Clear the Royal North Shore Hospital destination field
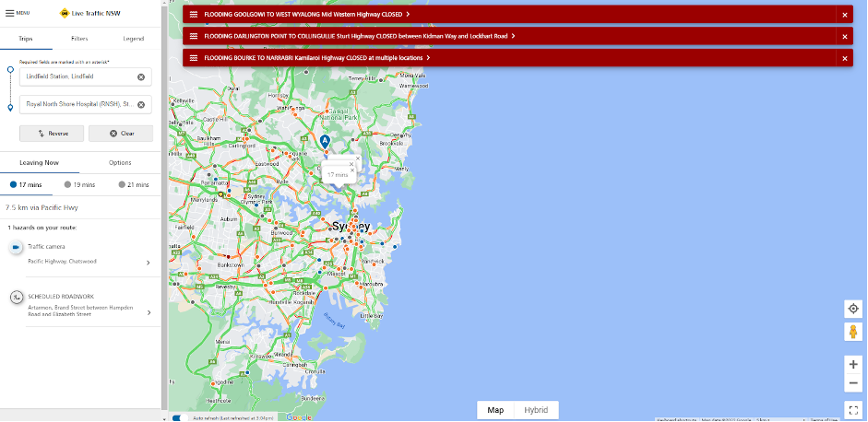Screen dimensions: 868x422 [x=141, y=104]
